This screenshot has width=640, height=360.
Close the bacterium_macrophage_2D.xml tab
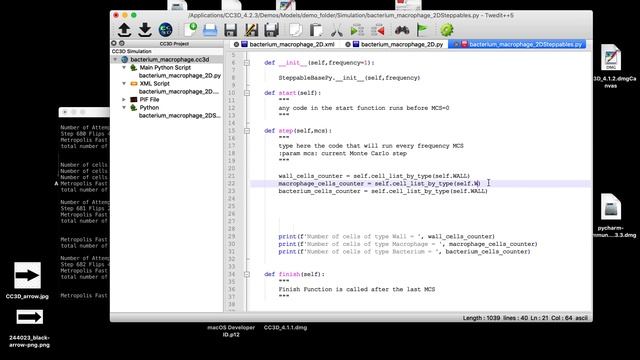pos(236,44)
